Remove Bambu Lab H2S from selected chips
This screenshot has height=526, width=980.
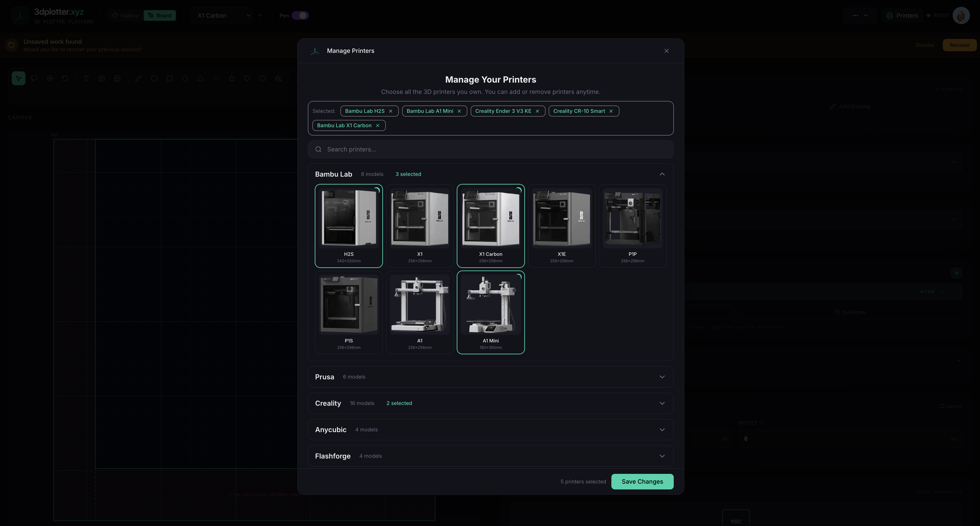390,111
